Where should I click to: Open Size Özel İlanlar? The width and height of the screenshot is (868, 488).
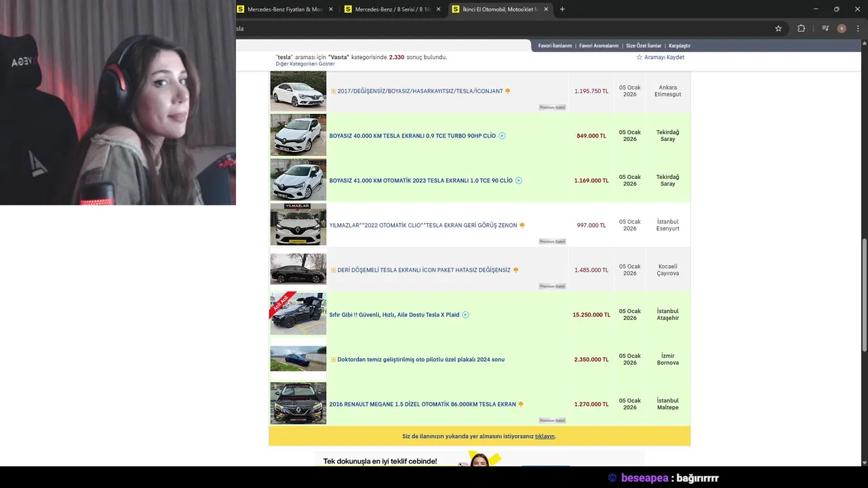click(644, 45)
